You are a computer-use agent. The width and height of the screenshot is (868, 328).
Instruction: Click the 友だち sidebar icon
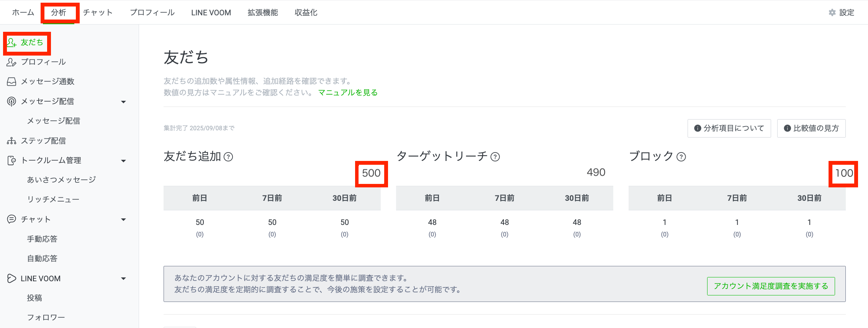tap(11, 43)
